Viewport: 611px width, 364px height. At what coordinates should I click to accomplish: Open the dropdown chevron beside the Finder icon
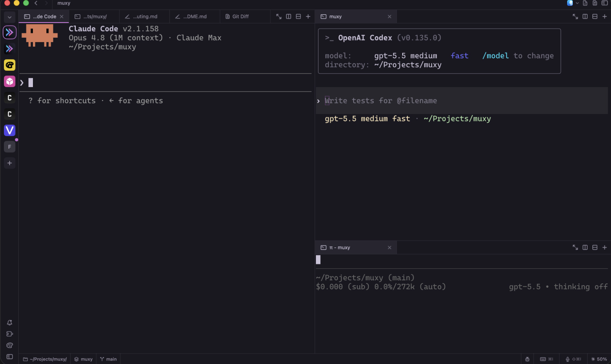pyautogui.click(x=577, y=3)
